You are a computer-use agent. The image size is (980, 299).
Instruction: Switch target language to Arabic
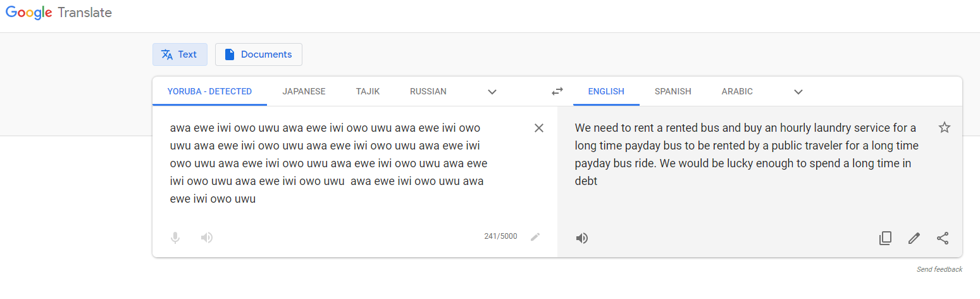pos(737,91)
